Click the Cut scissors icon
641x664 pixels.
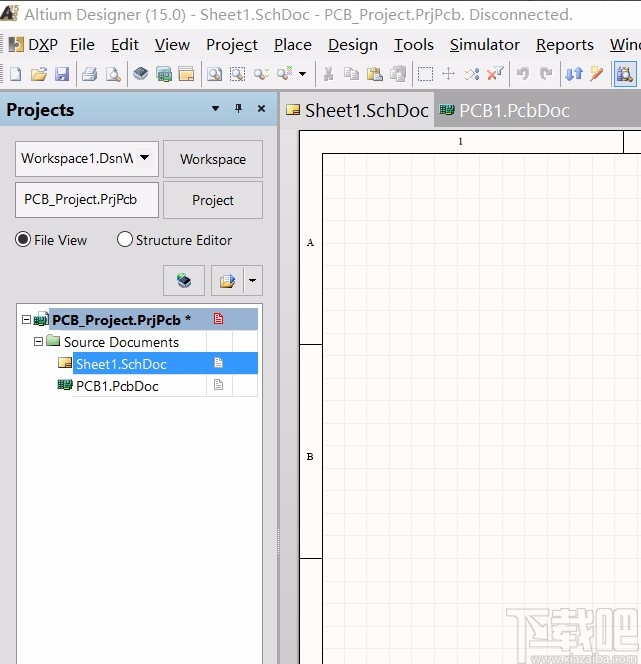point(327,74)
